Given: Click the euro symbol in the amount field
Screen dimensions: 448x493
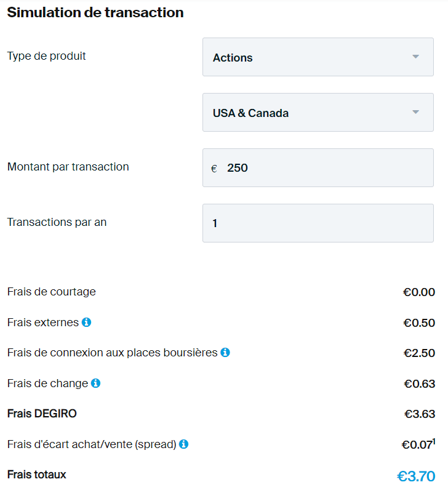Looking at the screenshot, I should coord(214,169).
